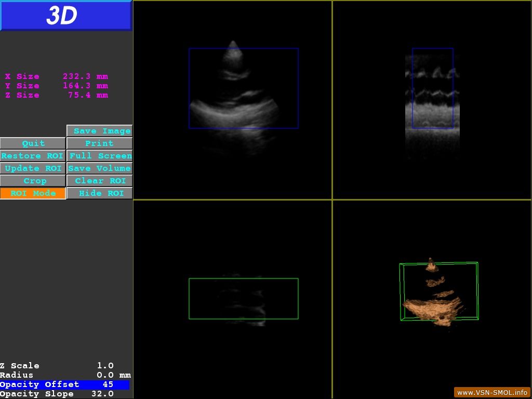The width and height of the screenshot is (532, 399).
Task: Select the Radius parameter row
Action: tap(64, 375)
